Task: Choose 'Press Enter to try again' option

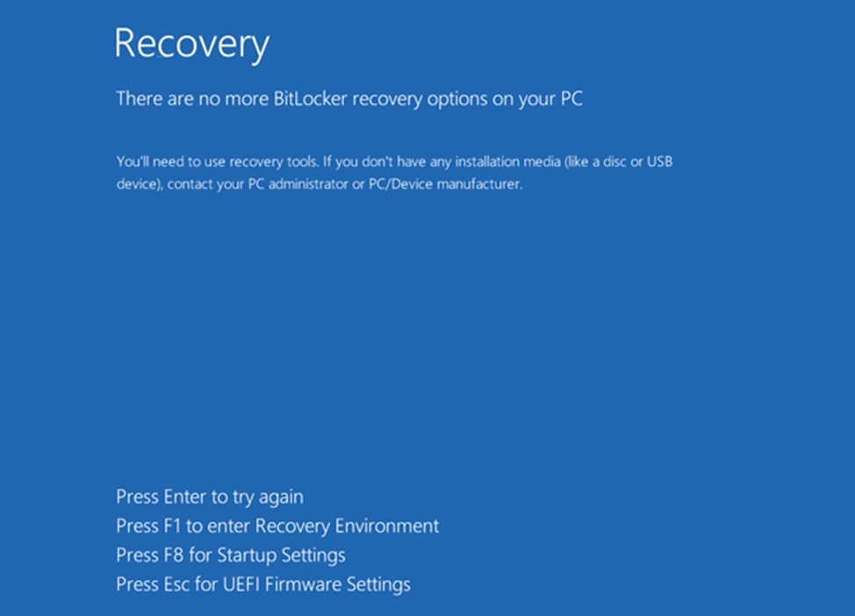Action: (210, 497)
